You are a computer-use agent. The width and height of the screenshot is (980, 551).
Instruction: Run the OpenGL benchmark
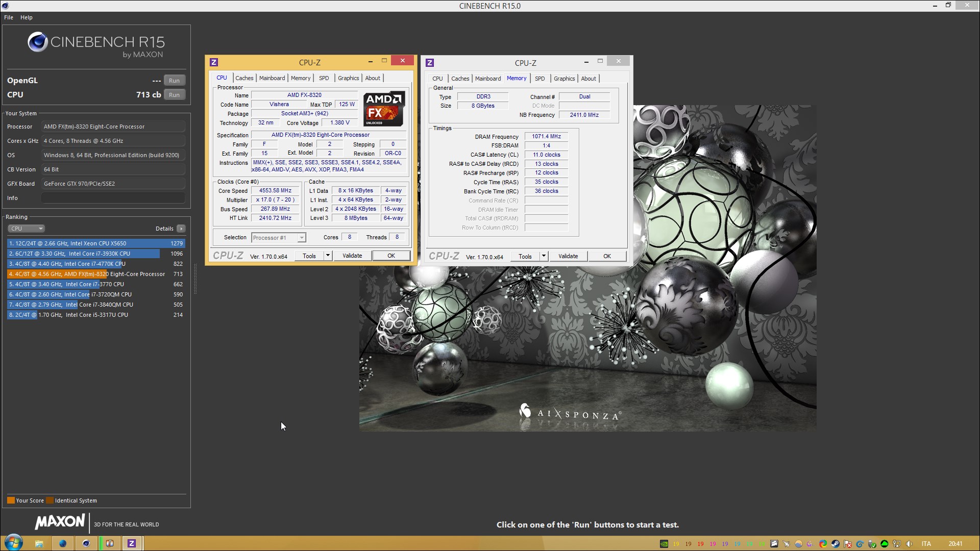pos(175,81)
